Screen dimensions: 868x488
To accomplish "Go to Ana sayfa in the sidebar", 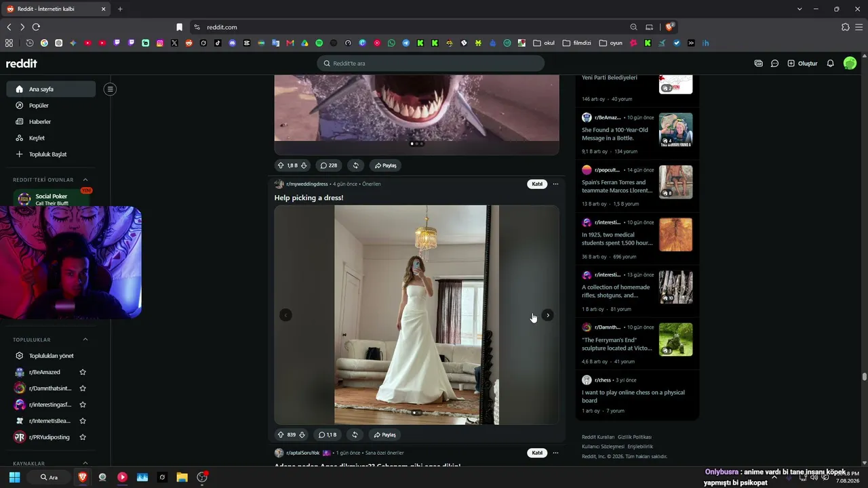I will point(51,89).
